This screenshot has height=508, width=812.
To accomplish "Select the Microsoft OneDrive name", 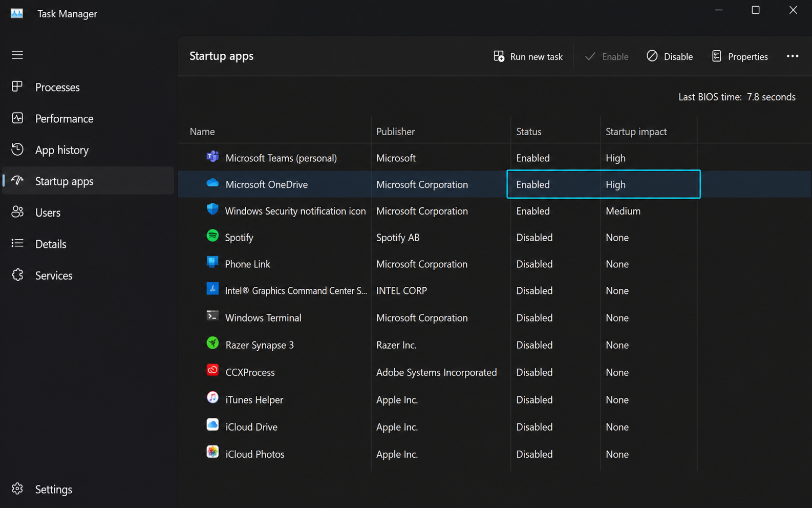I will [266, 185].
